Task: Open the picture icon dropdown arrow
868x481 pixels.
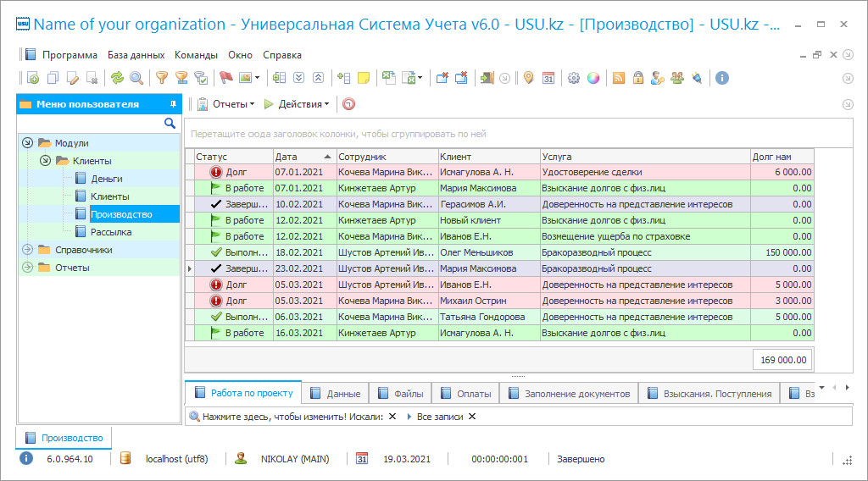Action: pyautogui.click(x=258, y=78)
